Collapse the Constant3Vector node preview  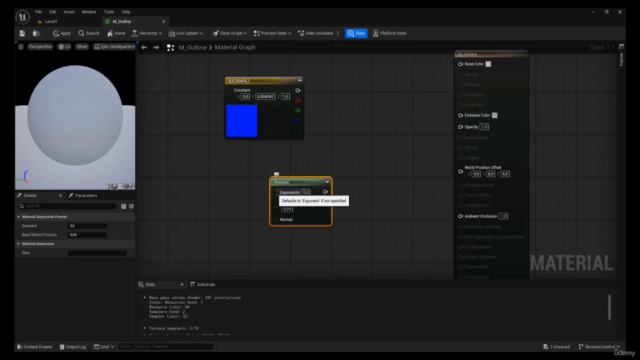coord(300,80)
